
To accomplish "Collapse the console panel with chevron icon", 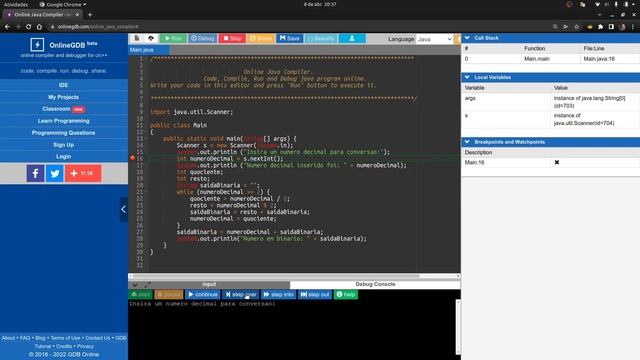I will [135, 284].
